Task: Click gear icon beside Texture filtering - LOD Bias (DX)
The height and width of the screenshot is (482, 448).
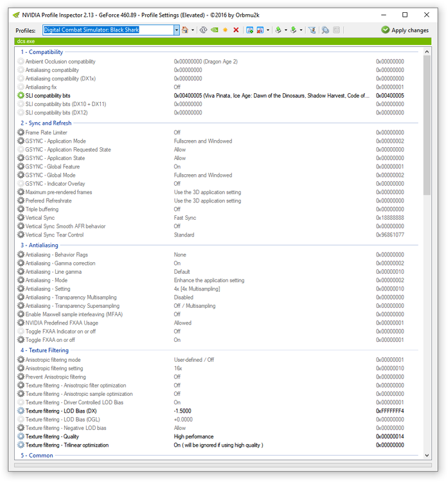Action: click(21, 411)
